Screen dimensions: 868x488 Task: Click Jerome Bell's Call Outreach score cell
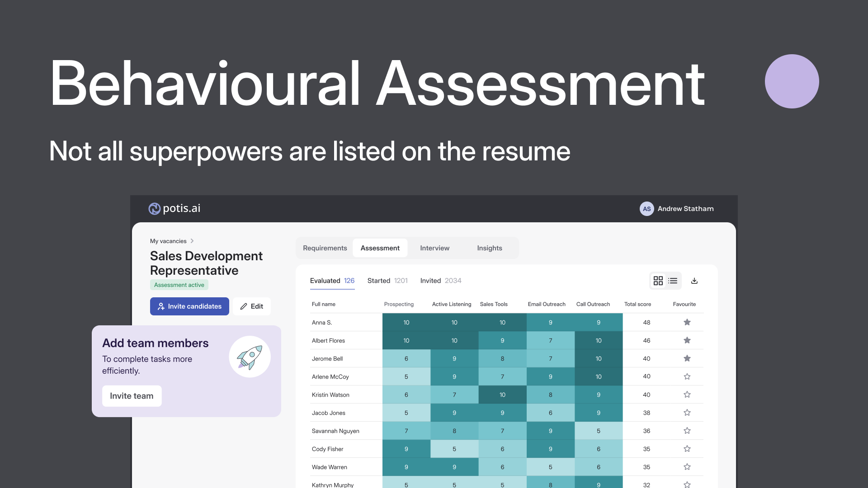598,358
